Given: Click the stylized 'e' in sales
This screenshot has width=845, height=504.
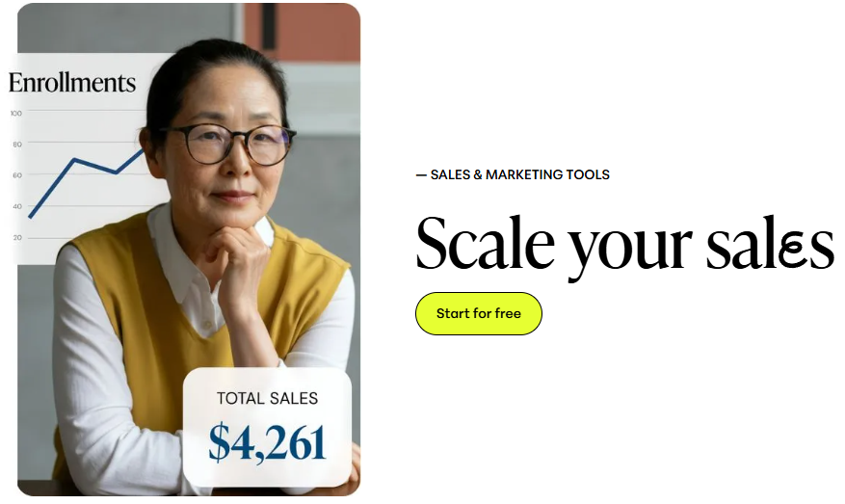Looking at the screenshot, I should point(793,252).
